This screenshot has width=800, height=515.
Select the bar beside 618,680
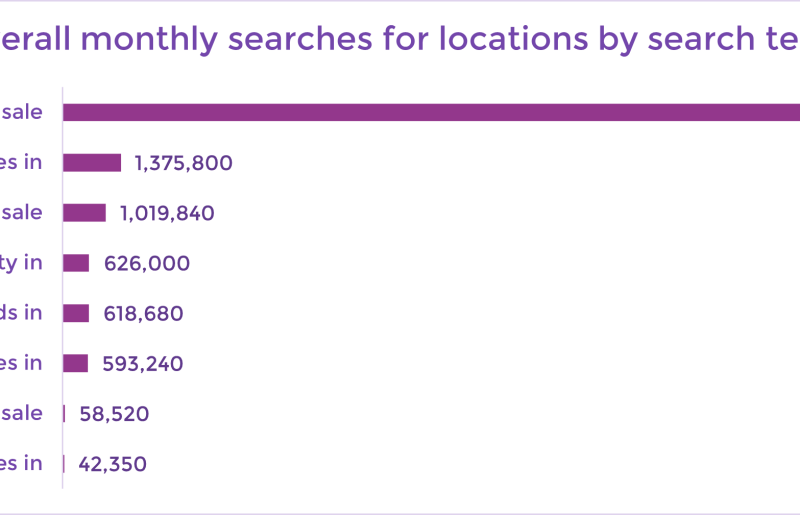(76, 313)
